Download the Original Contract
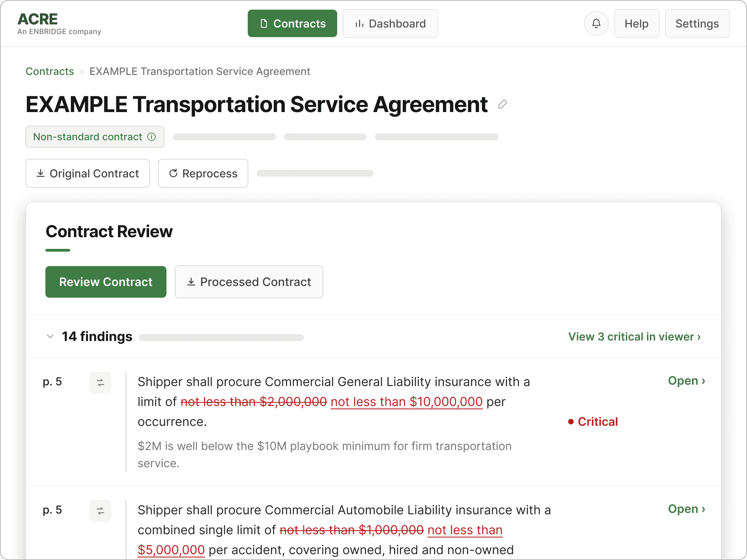 (88, 173)
